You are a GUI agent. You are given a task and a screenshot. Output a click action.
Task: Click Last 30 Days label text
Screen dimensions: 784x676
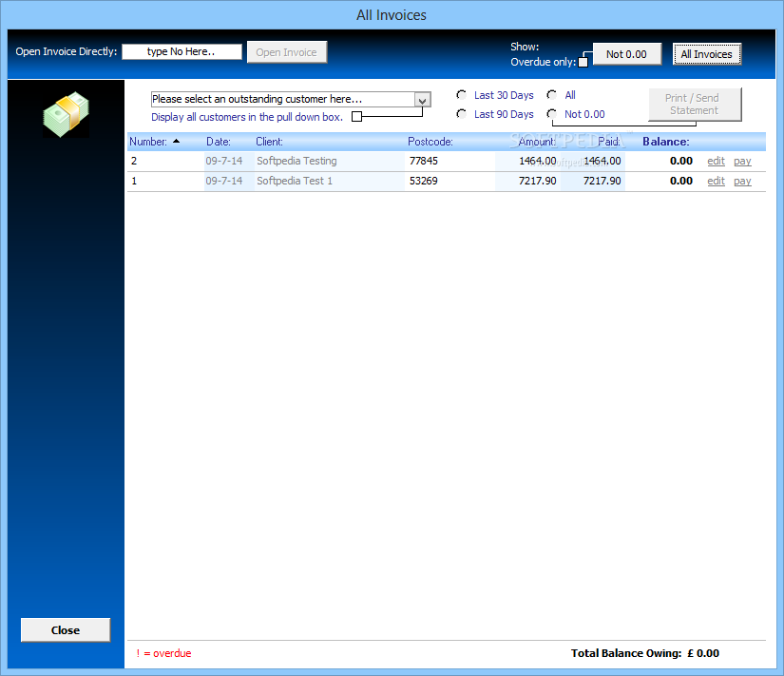pyautogui.click(x=504, y=95)
